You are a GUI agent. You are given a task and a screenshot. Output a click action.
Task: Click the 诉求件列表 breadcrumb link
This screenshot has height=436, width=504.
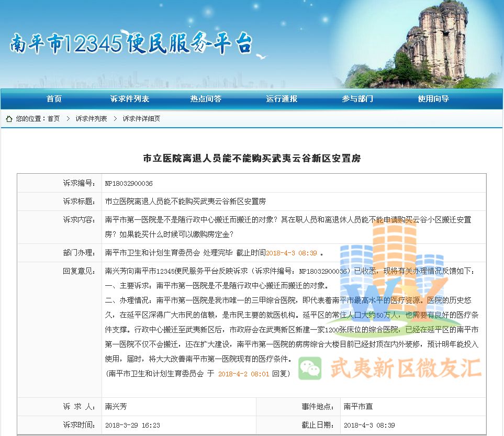[x=92, y=119]
